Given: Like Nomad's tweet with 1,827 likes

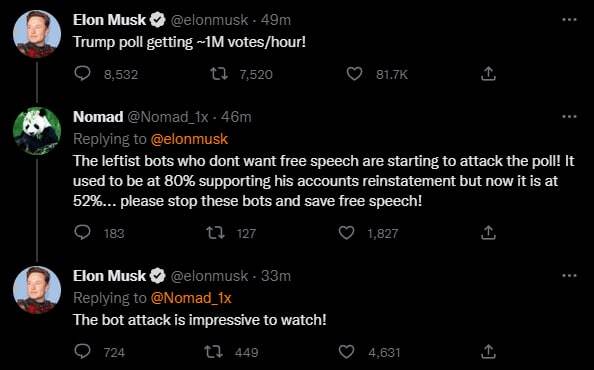Looking at the screenshot, I should click(346, 233).
